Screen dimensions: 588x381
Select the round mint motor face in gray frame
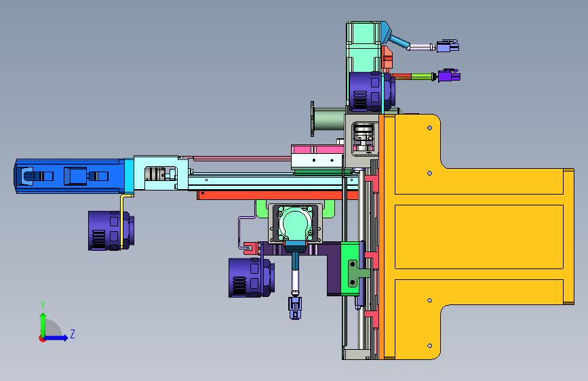(295, 223)
